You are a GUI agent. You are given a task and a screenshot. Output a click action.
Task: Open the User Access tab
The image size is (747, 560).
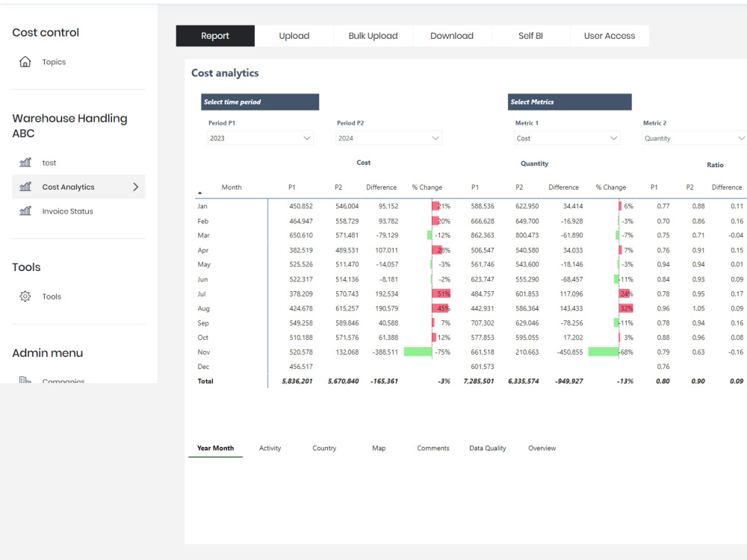coord(610,36)
